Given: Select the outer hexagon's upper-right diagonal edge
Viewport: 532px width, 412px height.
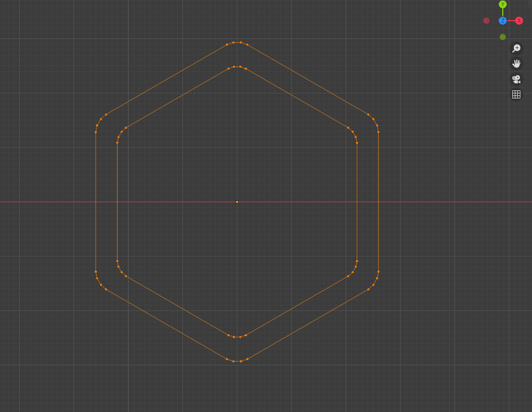Looking at the screenshot, I should coord(308,80).
